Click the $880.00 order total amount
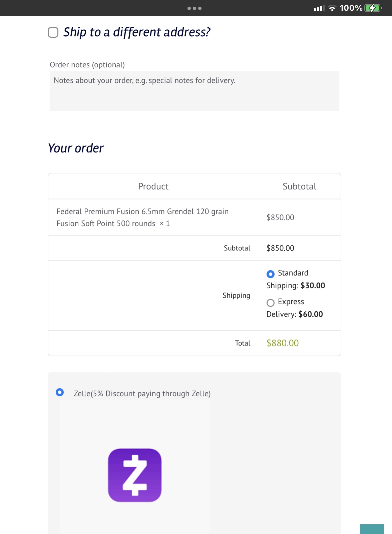 tap(283, 343)
